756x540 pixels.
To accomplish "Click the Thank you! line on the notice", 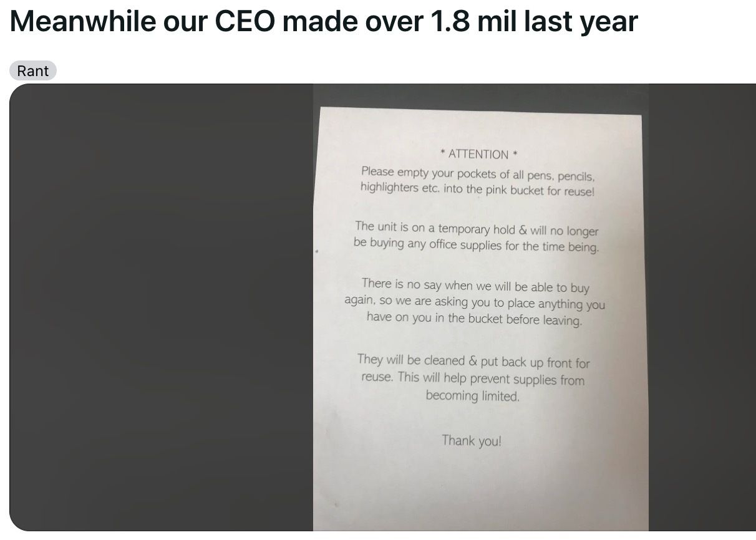I will (472, 440).
